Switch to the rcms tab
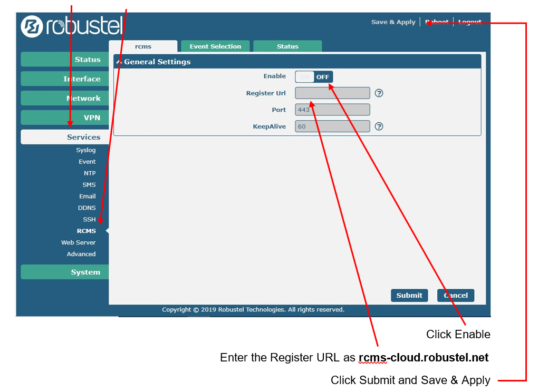The height and width of the screenshot is (392, 538). pos(143,46)
